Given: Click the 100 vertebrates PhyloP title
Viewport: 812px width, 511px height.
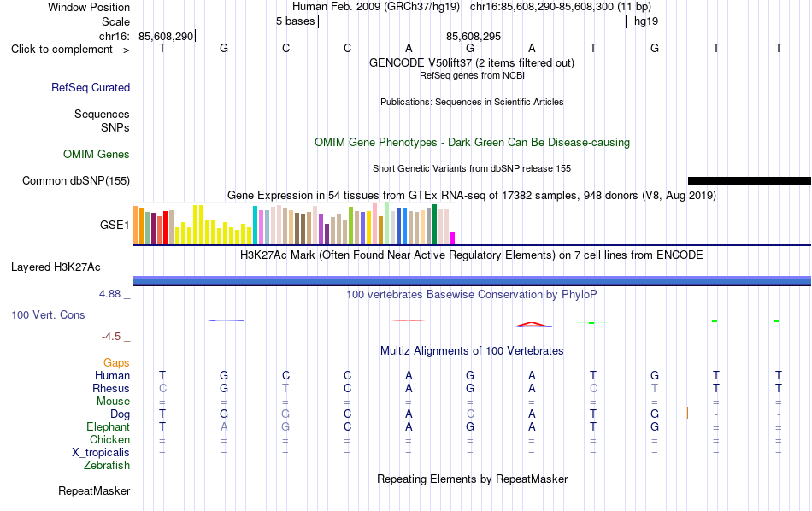Looking at the screenshot, I should point(471,295).
